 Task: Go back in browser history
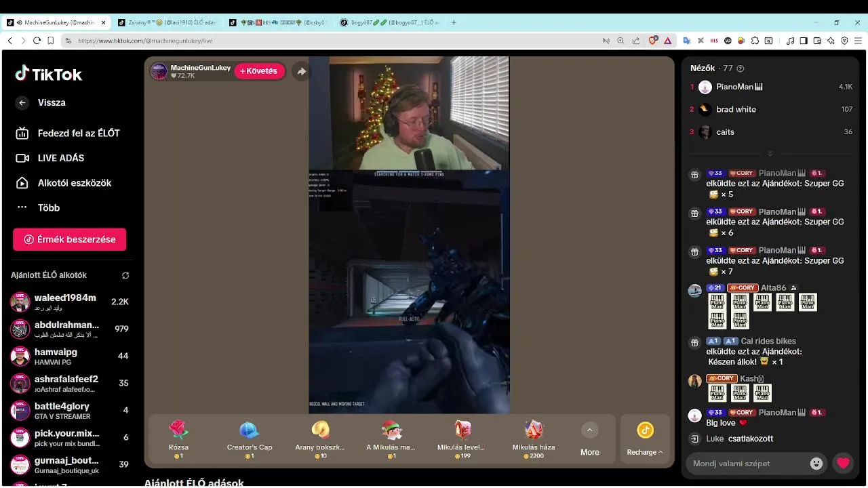tap(9, 41)
